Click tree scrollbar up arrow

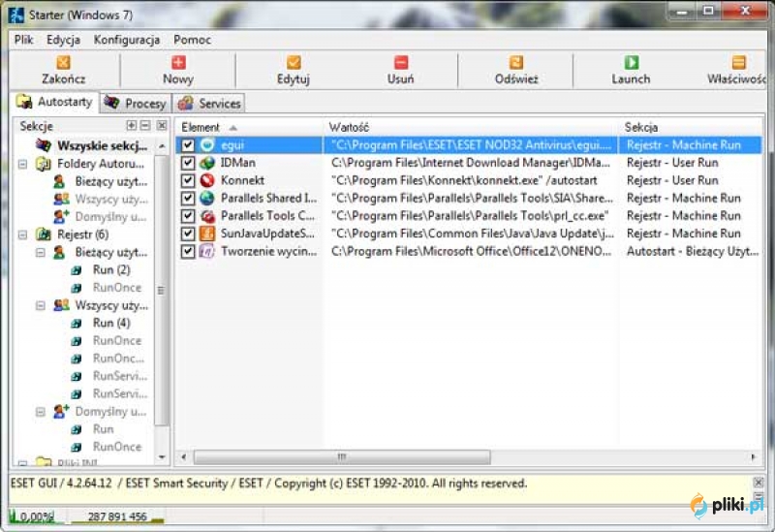coord(162,146)
